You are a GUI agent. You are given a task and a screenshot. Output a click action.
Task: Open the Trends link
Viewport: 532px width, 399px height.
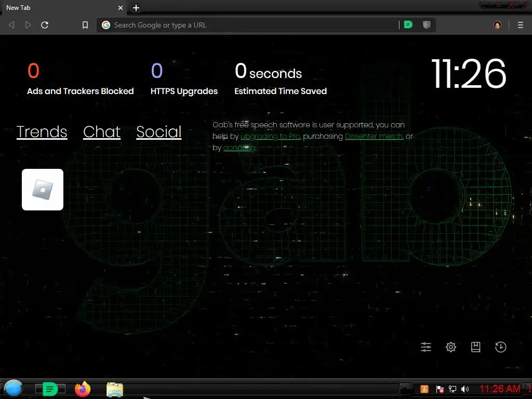[42, 131]
